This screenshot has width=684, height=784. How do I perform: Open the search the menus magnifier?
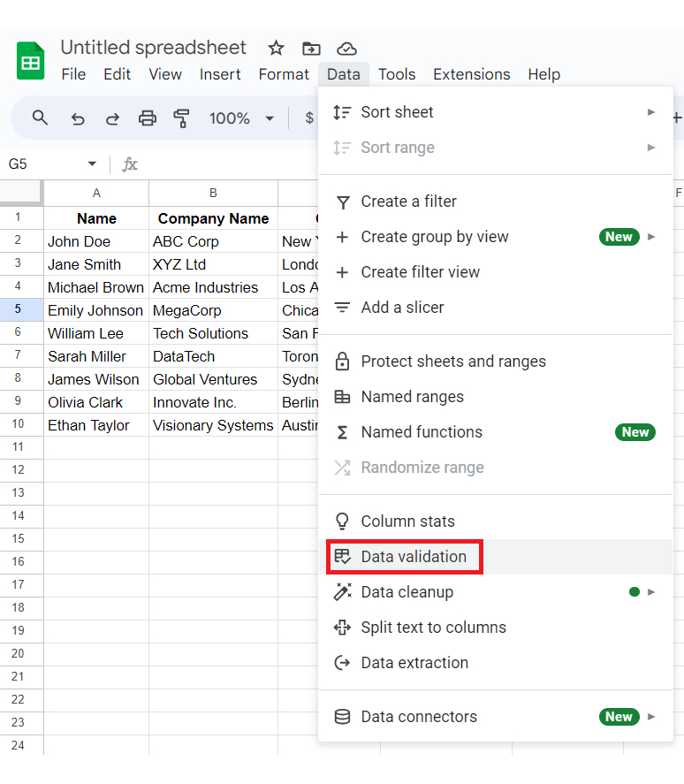pyautogui.click(x=40, y=118)
